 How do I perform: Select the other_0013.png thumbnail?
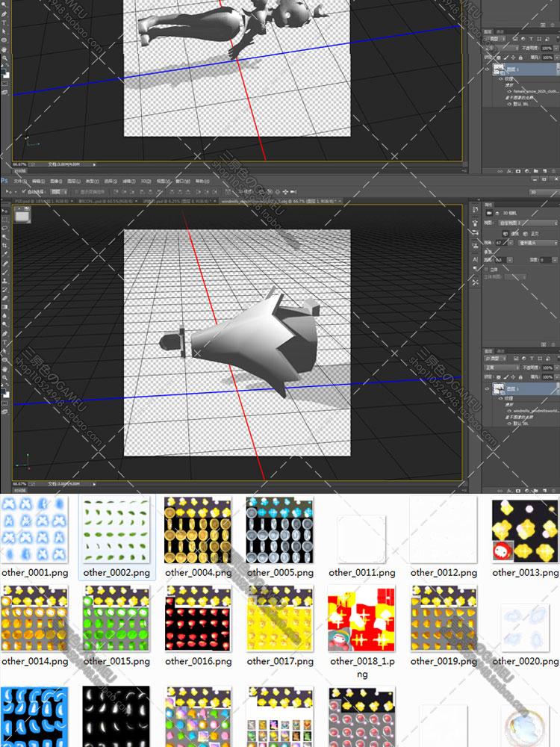(525, 530)
